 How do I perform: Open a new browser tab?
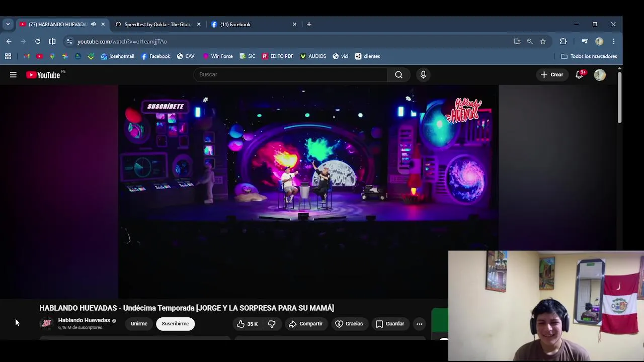pos(309,24)
